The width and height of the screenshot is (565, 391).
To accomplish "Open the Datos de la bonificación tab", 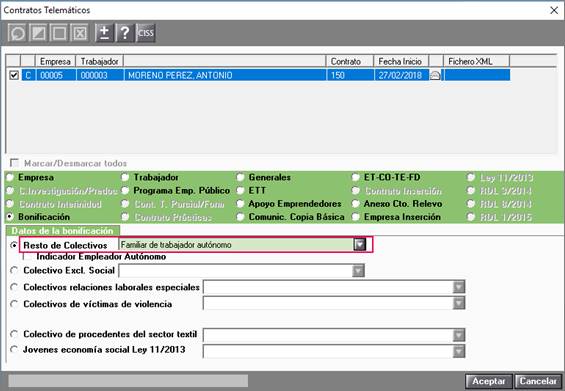I will click(x=62, y=231).
